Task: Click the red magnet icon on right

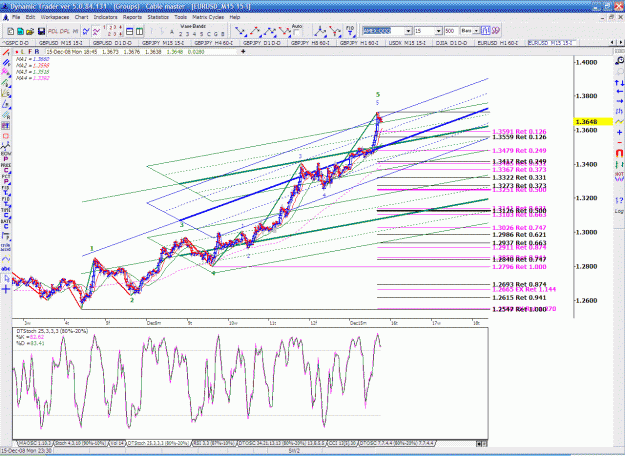Action: [x=619, y=153]
